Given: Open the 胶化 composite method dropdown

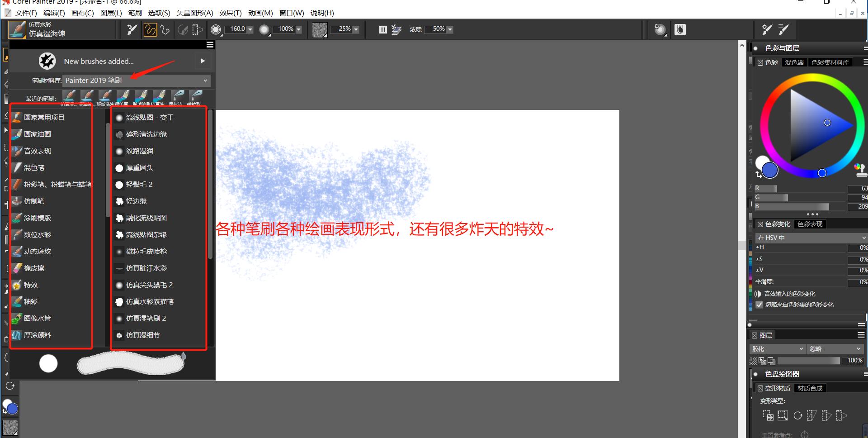Looking at the screenshot, I should pos(777,349).
